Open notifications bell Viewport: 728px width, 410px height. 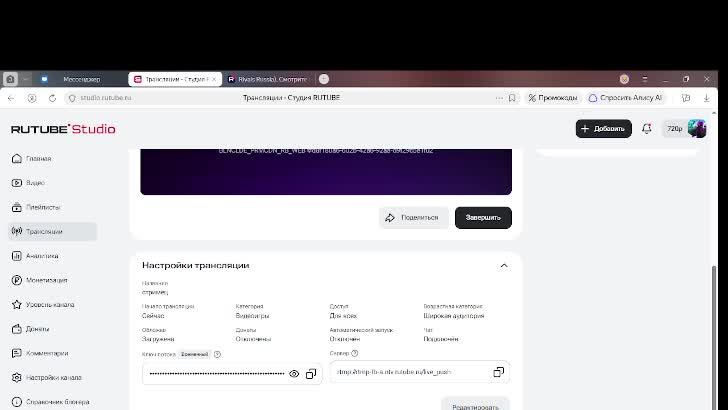click(x=647, y=129)
